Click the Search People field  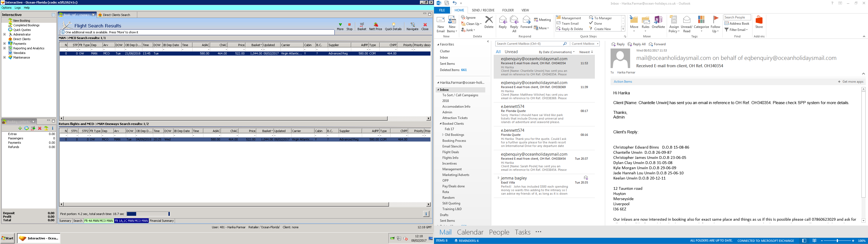tap(737, 17)
